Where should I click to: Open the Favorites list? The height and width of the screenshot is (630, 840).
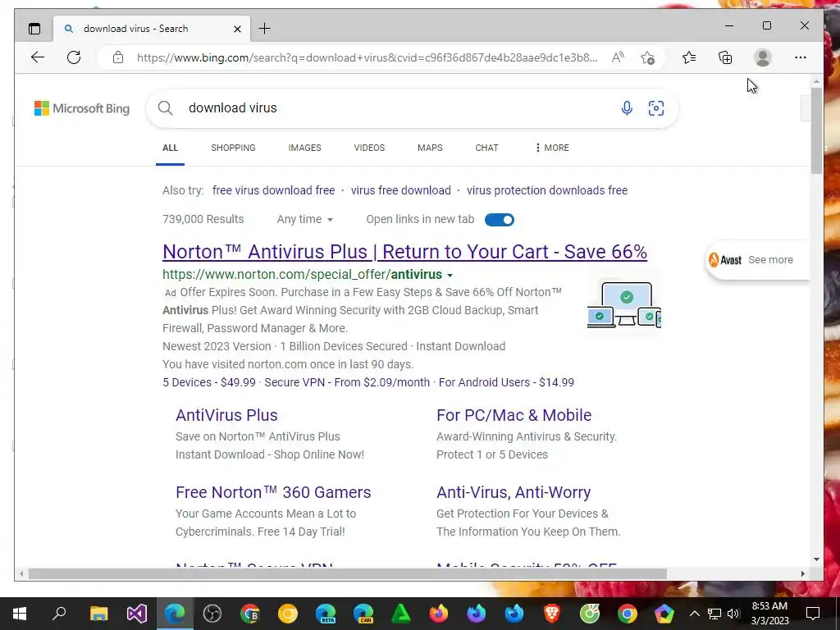click(689, 57)
